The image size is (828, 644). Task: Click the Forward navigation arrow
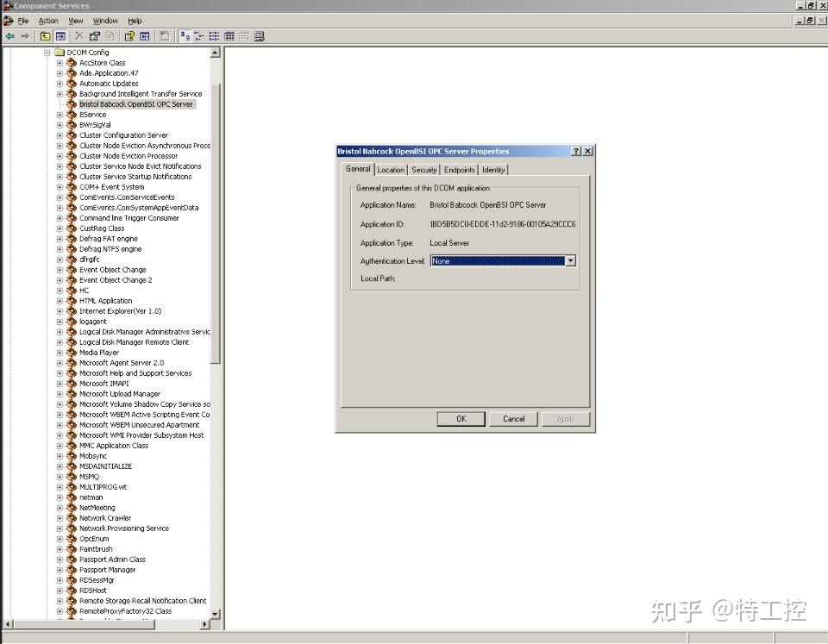25,36
